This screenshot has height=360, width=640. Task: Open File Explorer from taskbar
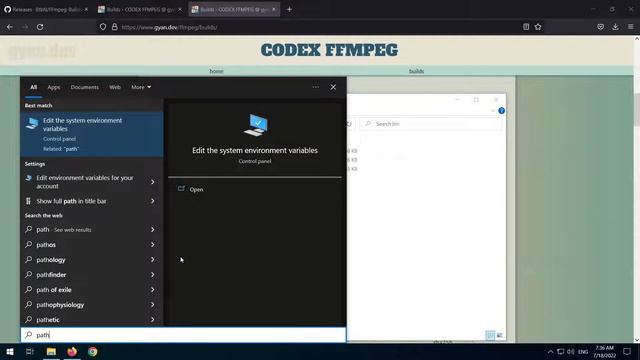[x=51, y=352]
